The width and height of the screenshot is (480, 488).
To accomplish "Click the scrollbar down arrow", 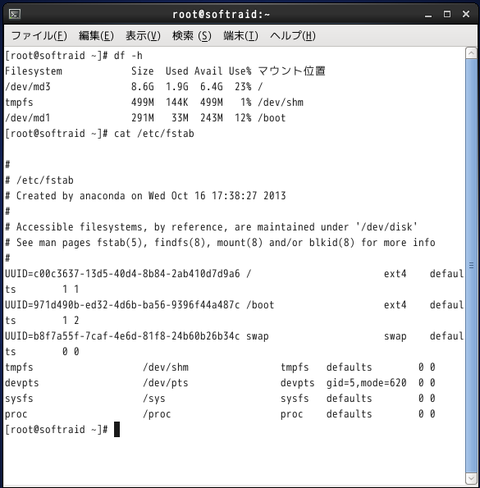I will coord(471,479).
